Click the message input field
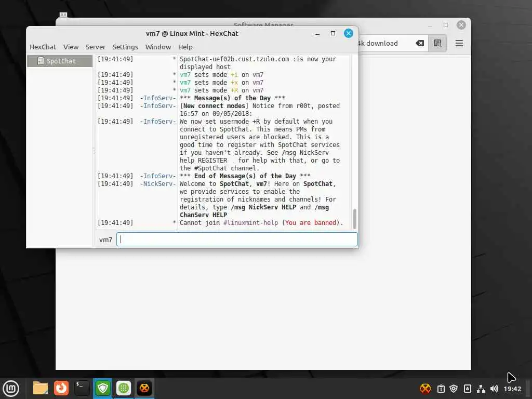 pos(237,239)
